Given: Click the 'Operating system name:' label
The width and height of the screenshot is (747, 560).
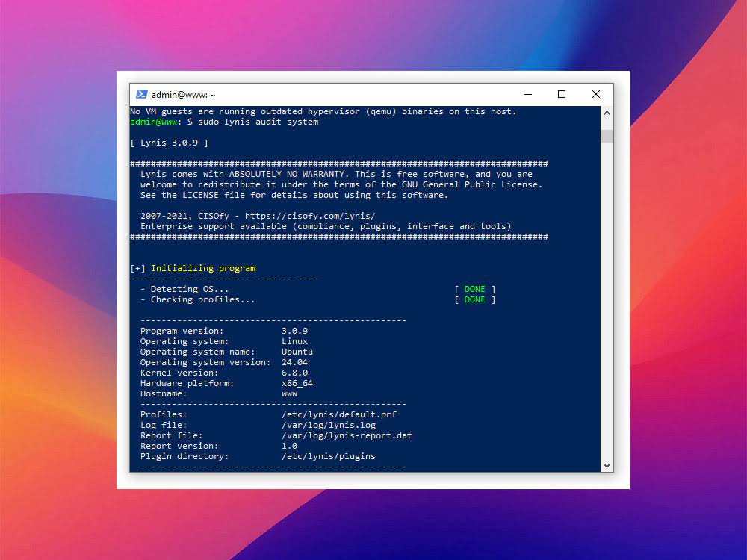Looking at the screenshot, I should [x=198, y=352].
